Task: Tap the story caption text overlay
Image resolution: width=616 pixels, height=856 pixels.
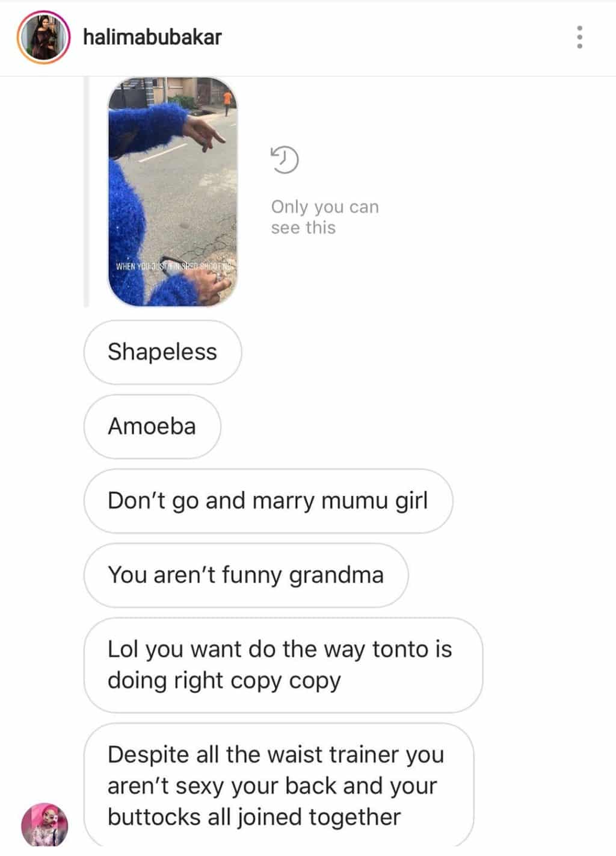Action: click(x=173, y=265)
